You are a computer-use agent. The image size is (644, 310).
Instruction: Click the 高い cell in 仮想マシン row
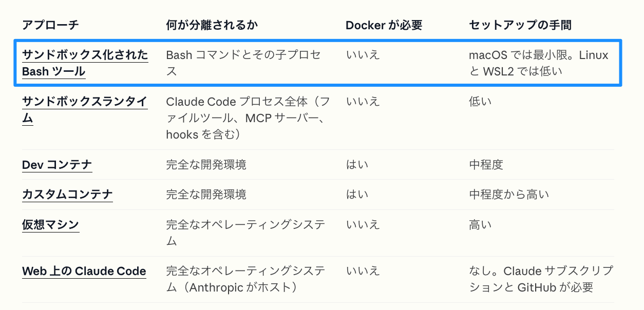(x=480, y=225)
